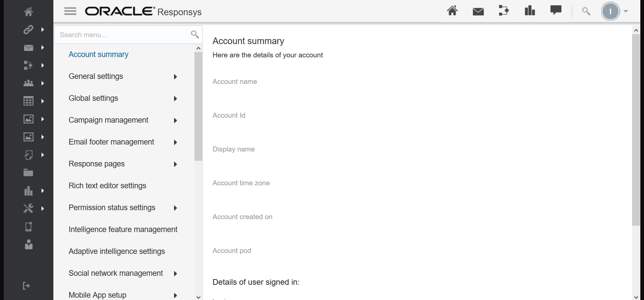The height and width of the screenshot is (300, 644).
Task: Open the Programs icon in the top bar
Action: [x=504, y=11]
